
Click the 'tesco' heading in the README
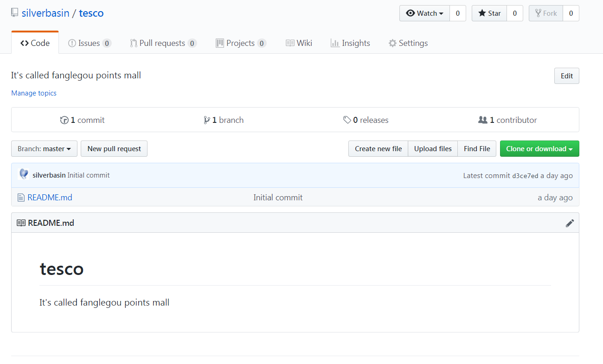pos(62,269)
